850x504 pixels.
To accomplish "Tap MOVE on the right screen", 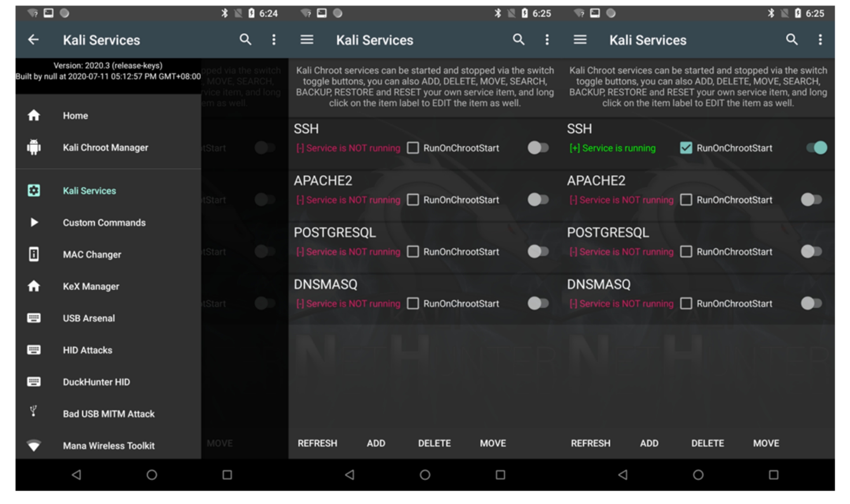I will (x=766, y=443).
